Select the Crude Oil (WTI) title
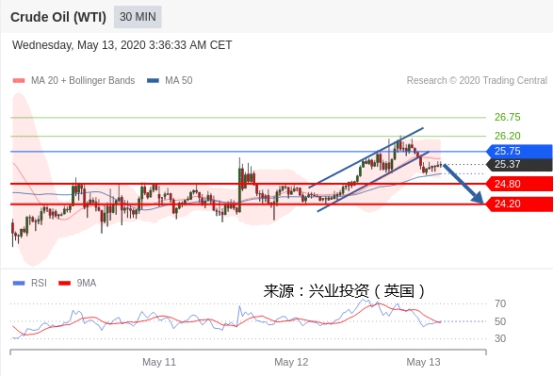Screen dimensions: 554x377 pos(58,17)
